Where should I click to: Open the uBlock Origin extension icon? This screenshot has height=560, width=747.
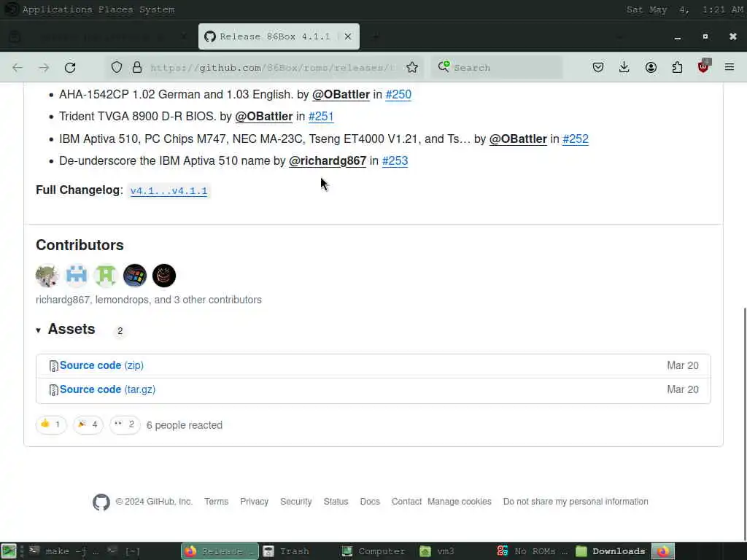(x=704, y=66)
